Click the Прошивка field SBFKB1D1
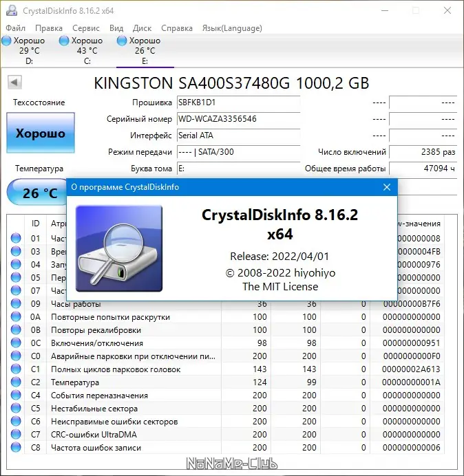 tap(238, 102)
